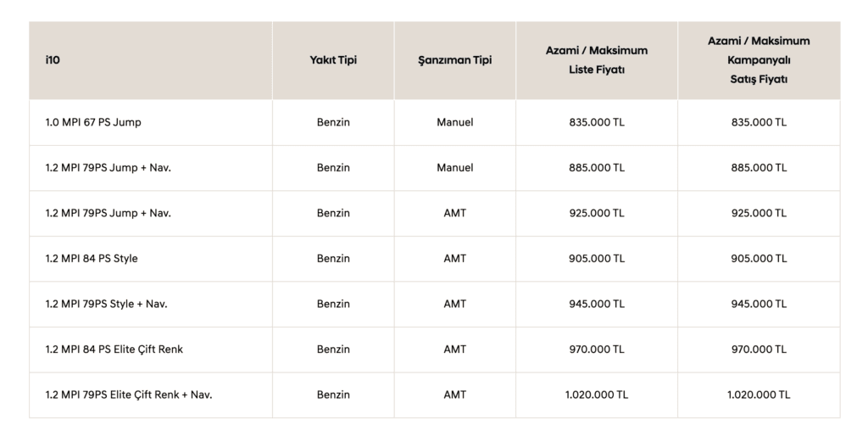Viewport: 868px width, 431px height.
Task: Click the 835.000 TL list price
Action: point(597,122)
